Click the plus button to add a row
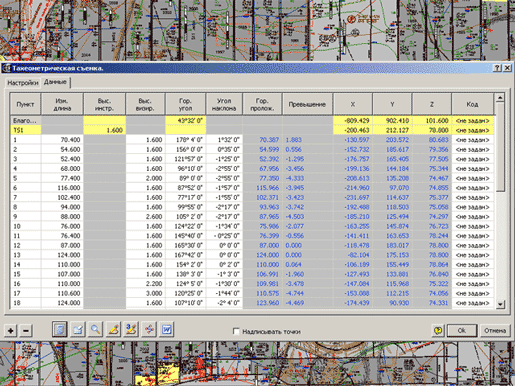The width and height of the screenshot is (515, 386). point(11,331)
